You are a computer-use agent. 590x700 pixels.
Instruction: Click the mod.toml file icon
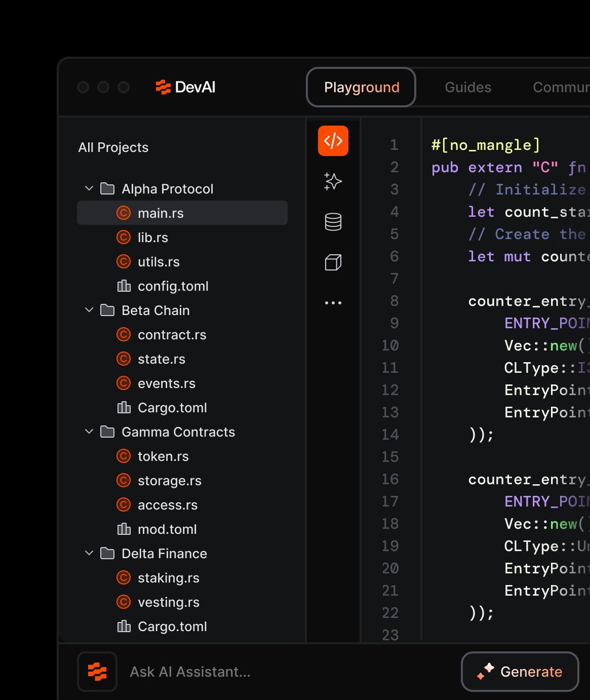[124, 529]
